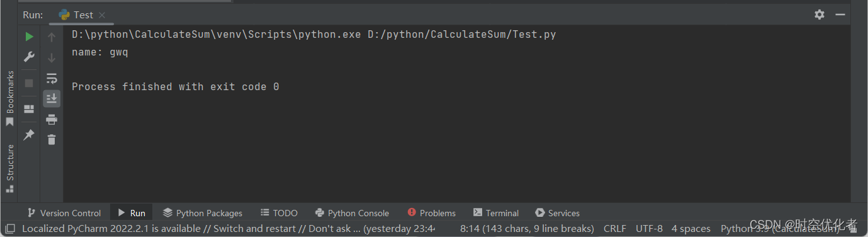Rerun the Test script with green arrow
The height and width of the screenshot is (237, 868).
point(29,37)
